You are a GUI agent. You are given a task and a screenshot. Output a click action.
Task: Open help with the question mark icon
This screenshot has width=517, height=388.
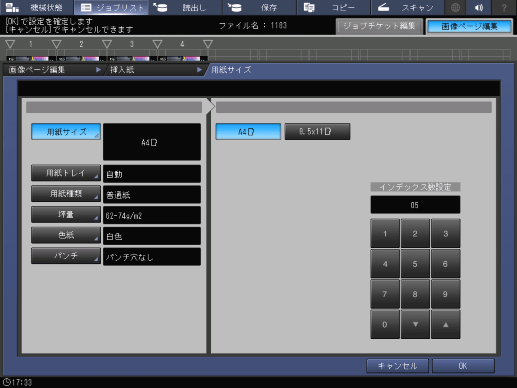coord(504,7)
